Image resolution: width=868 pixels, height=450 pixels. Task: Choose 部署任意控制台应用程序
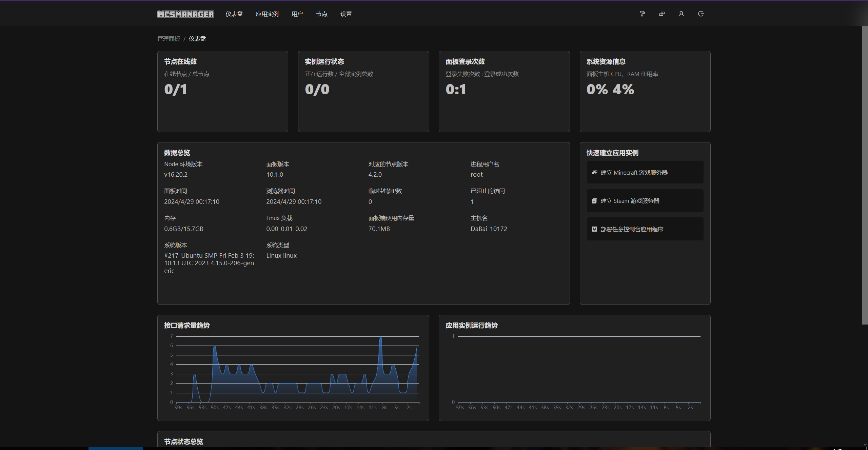(645, 229)
